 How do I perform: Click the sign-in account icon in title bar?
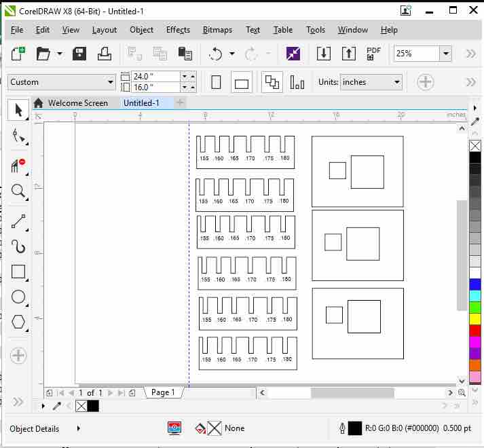pos(405,10)
